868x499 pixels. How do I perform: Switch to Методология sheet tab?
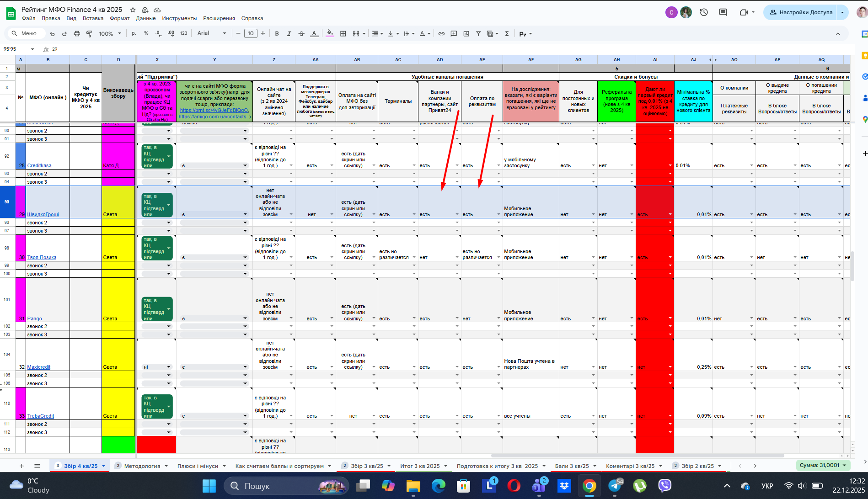(x=142, y=466)
